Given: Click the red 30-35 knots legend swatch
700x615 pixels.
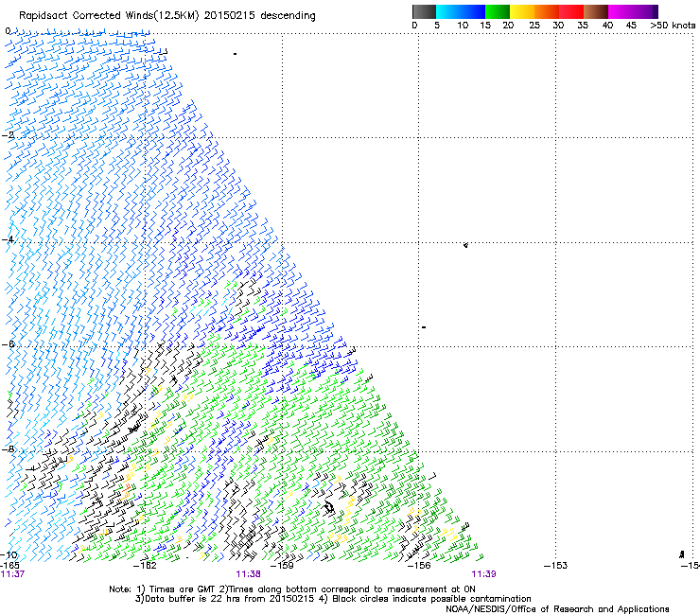Looking at the screenshot, I should (x=571, y=11).
